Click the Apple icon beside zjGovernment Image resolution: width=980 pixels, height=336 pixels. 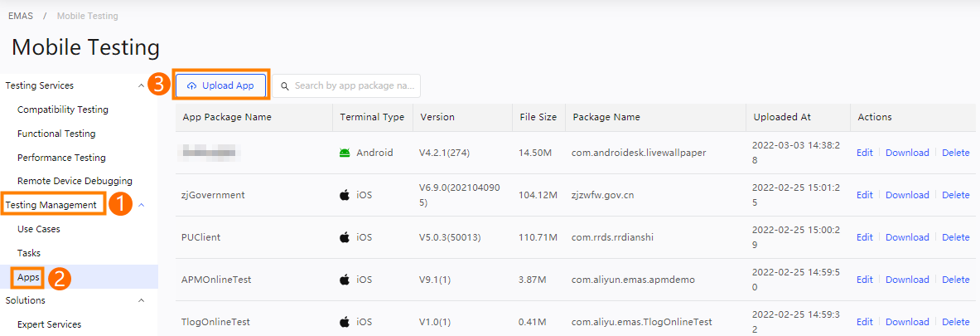[x=345, y=195]
